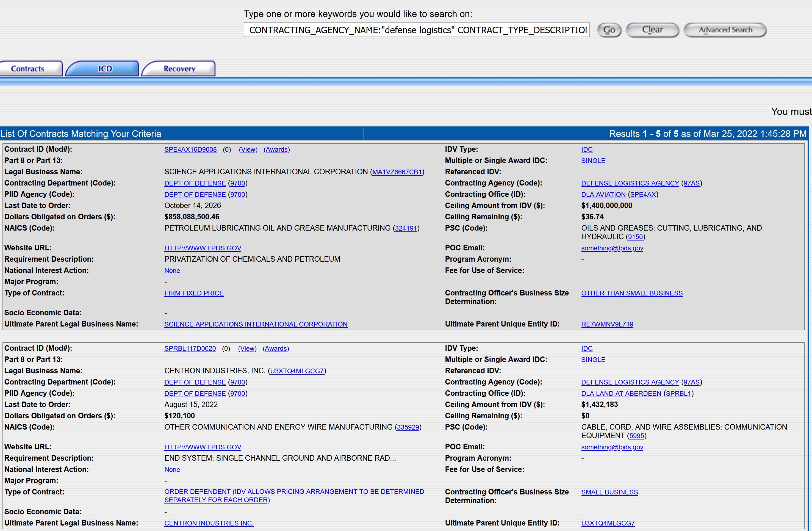
Task: Click View link for SPRBL117D0020
Action: [247, 349]
